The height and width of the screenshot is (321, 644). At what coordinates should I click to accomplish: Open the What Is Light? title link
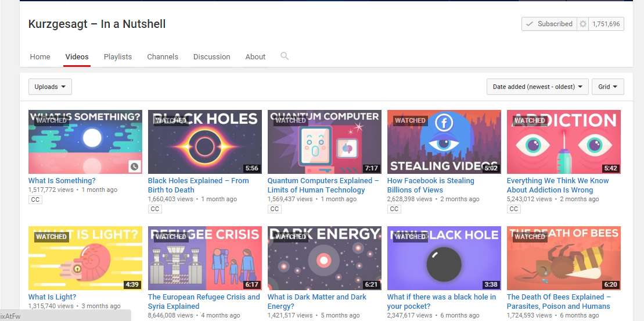[x=52, y=297]
